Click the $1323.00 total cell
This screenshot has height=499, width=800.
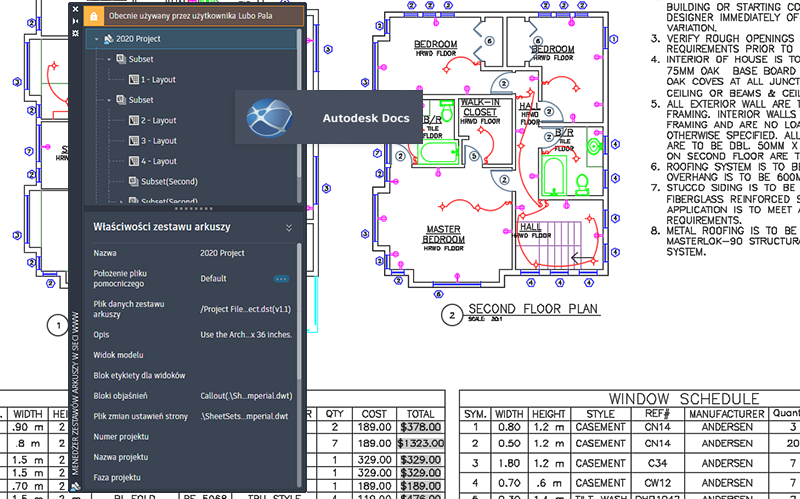421,443
